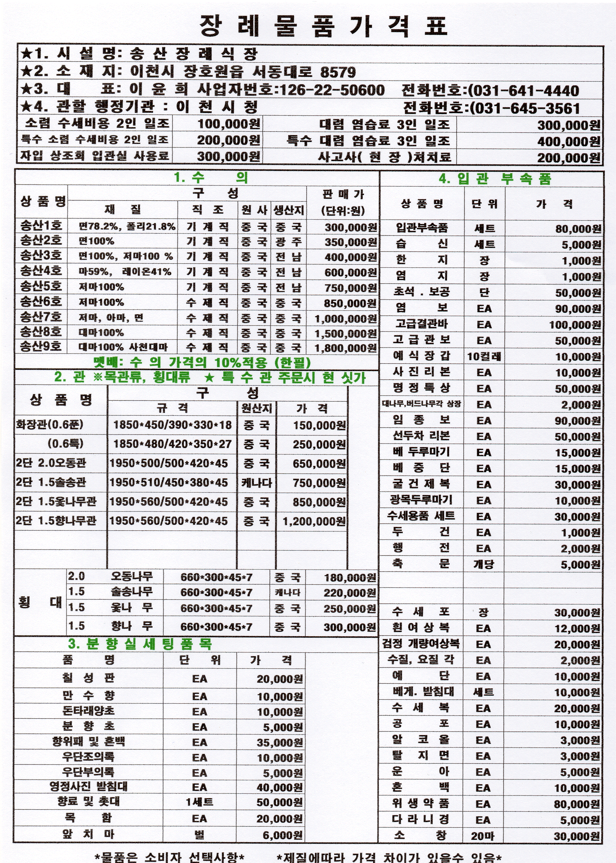Select item 영정사진 받침대

coord(88,786)
